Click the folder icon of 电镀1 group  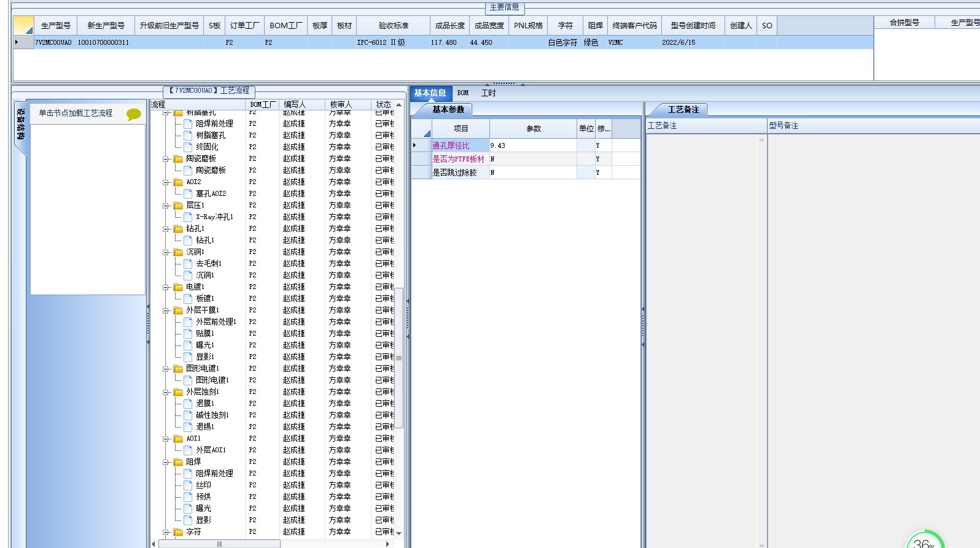pos(179,287)
